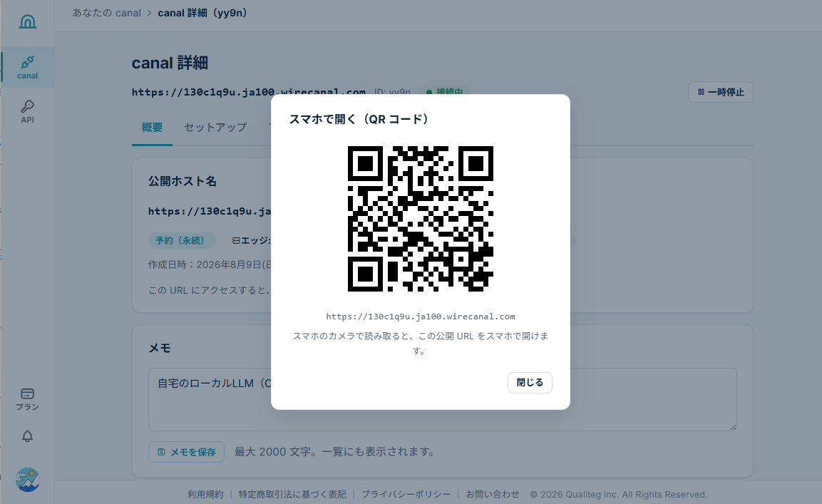
Task: Open 特定商取引法に基づく表記 footer link
Action: pos(292,494)
